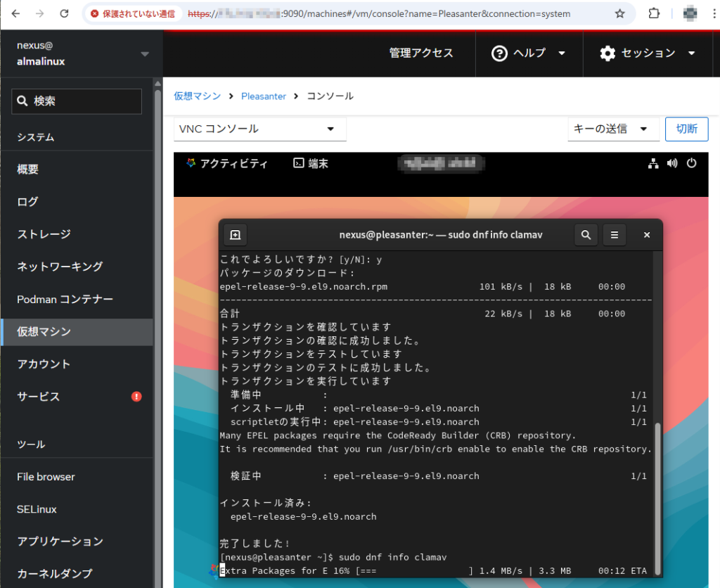
Task: Click the GNOME network status icon
Action: point(653,163)
